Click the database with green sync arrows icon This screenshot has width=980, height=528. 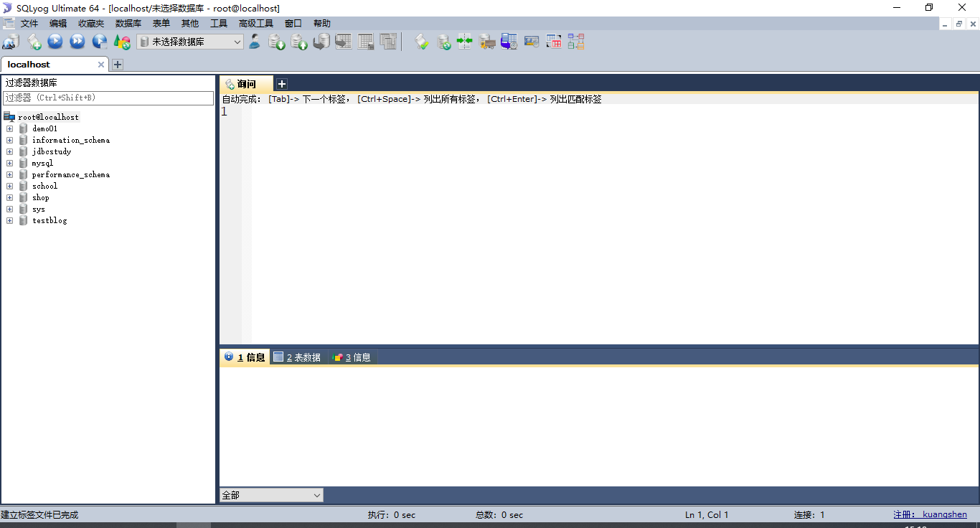pos(444,42)
